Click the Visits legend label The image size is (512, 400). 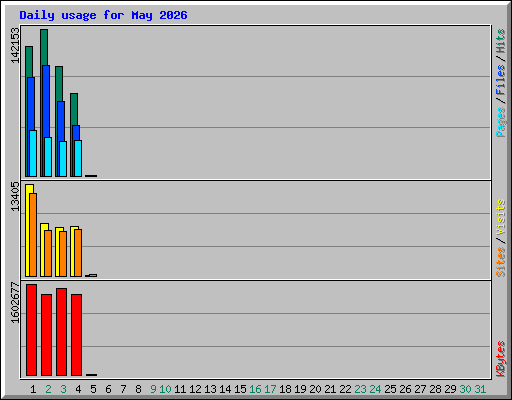coord(500,217)
